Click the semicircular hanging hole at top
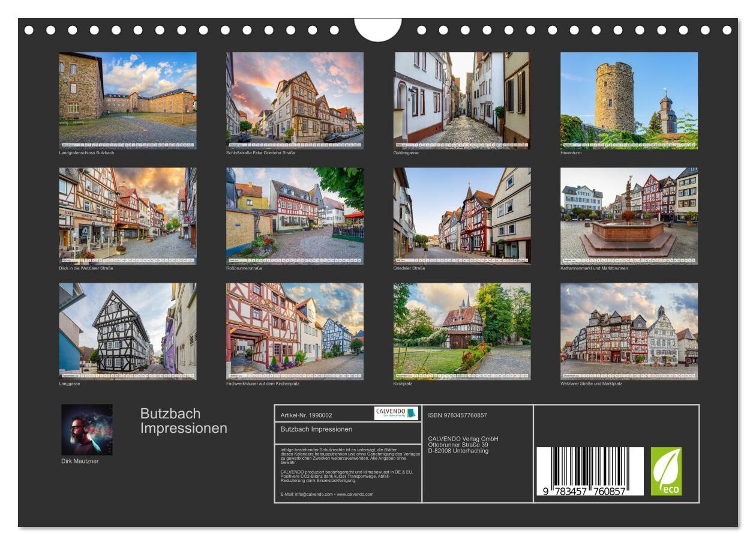Screen dimensions: 756x545 point(377,29)
